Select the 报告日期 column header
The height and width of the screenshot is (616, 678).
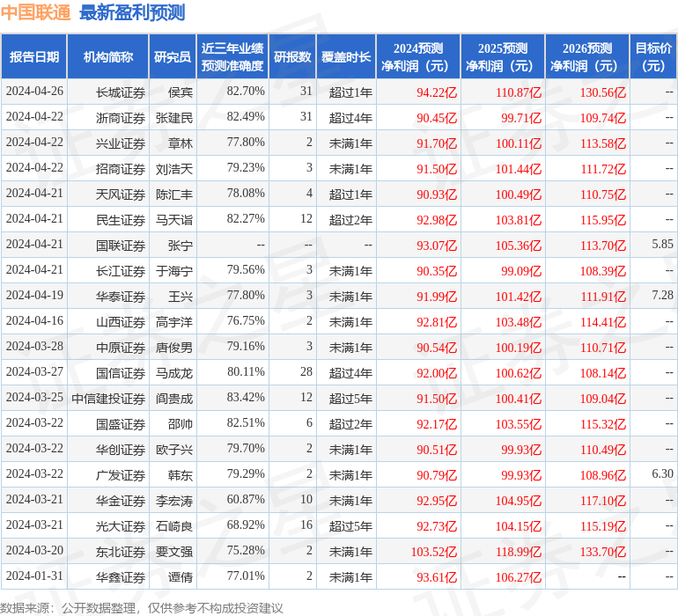34,56
